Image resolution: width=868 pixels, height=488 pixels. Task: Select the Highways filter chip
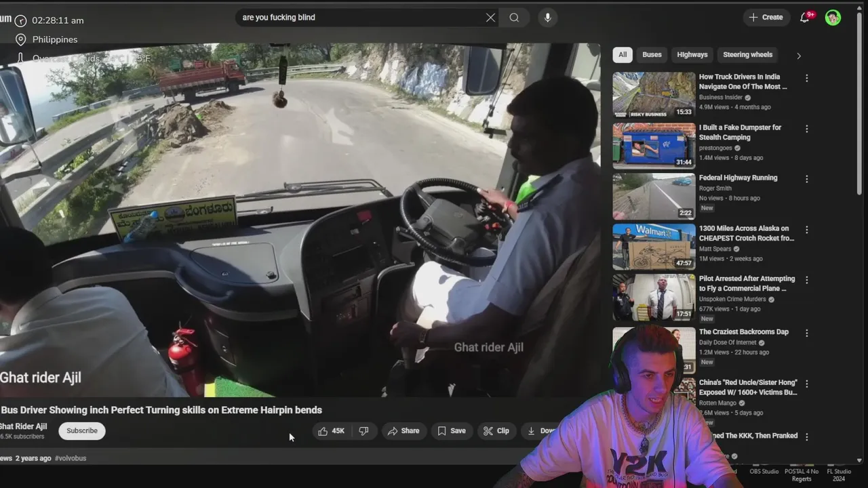click(x=692, y=55)
